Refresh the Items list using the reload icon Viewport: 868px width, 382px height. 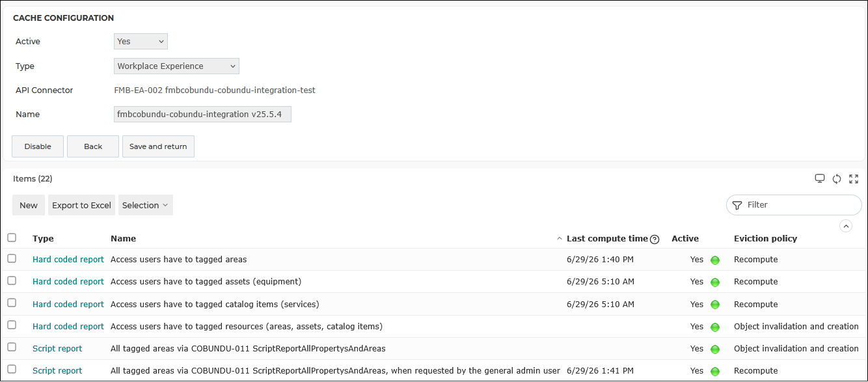click(x=837, y=178)
